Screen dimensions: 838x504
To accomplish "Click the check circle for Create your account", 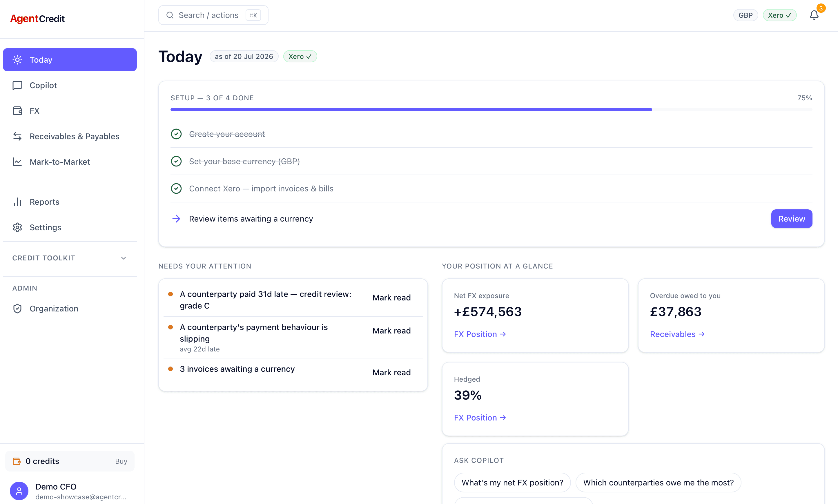I will coord(176,134).
